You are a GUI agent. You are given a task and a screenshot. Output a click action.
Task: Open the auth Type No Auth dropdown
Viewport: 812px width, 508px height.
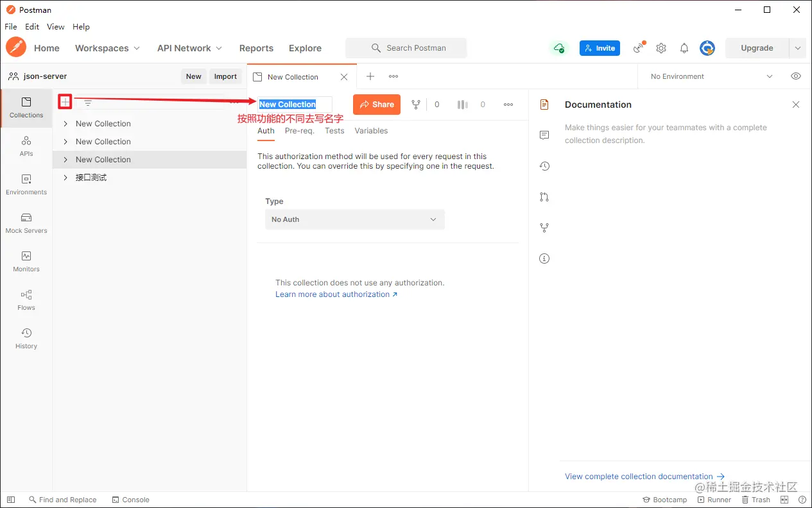tap(354, 219)
